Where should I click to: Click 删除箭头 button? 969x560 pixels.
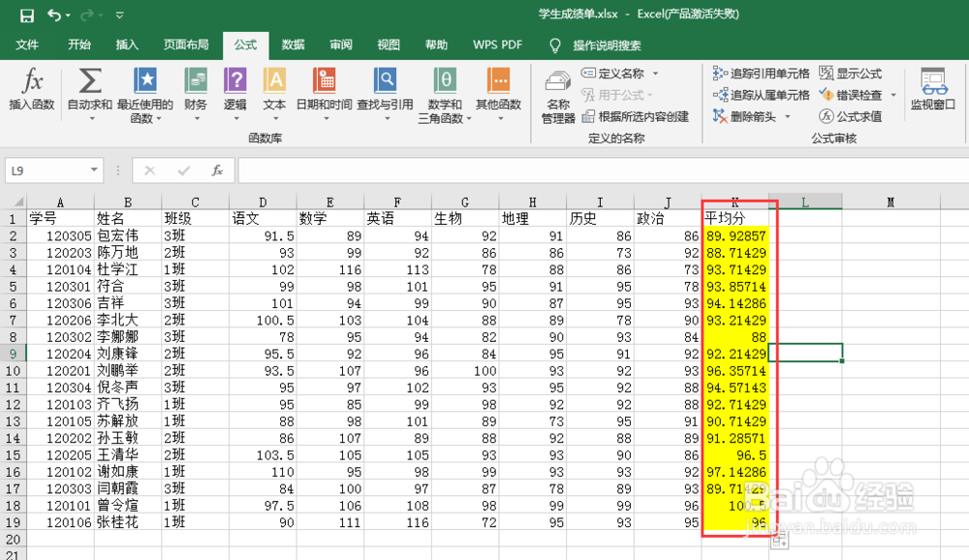pyautogui.click(x=744, y=116)
